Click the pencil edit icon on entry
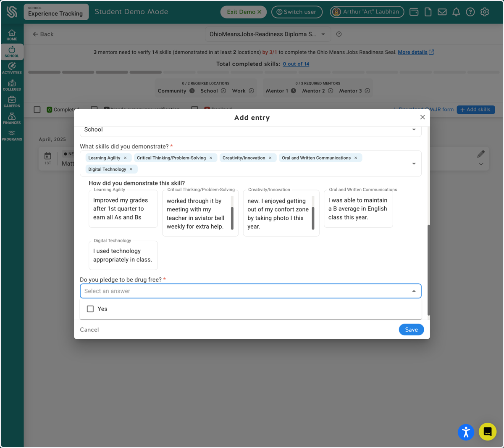 pyautogui.click(x=481, y=154)
